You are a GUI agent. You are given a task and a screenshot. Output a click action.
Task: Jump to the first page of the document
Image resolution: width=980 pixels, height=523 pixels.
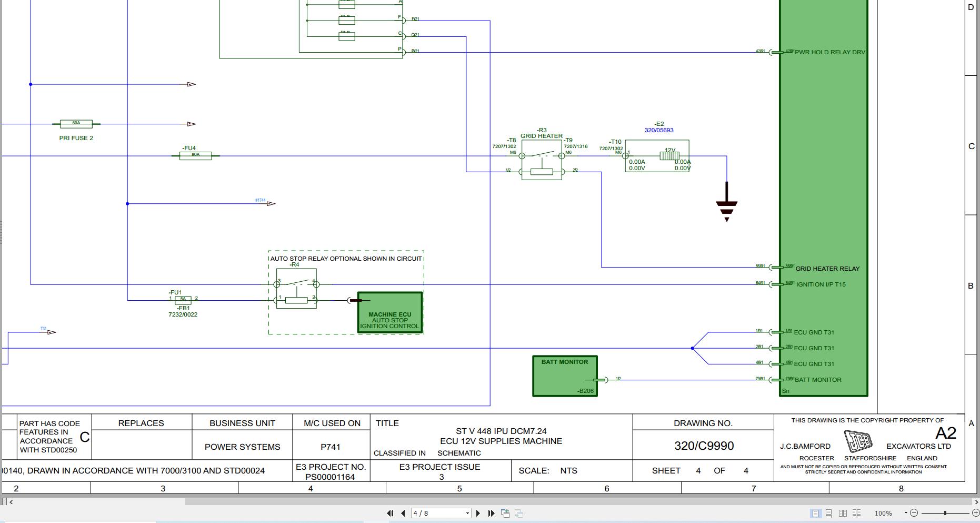pos(391,513)
